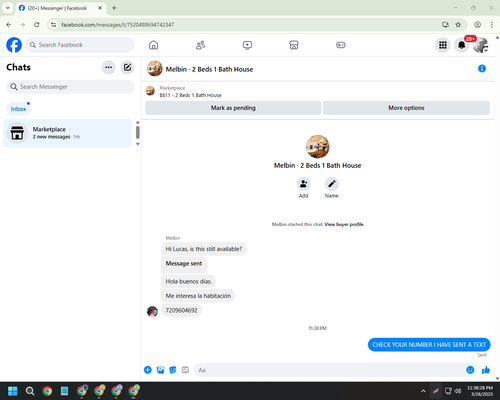Open more actions plus icon
The width and height of the screenshot is (500, 400).
point(148,370)
